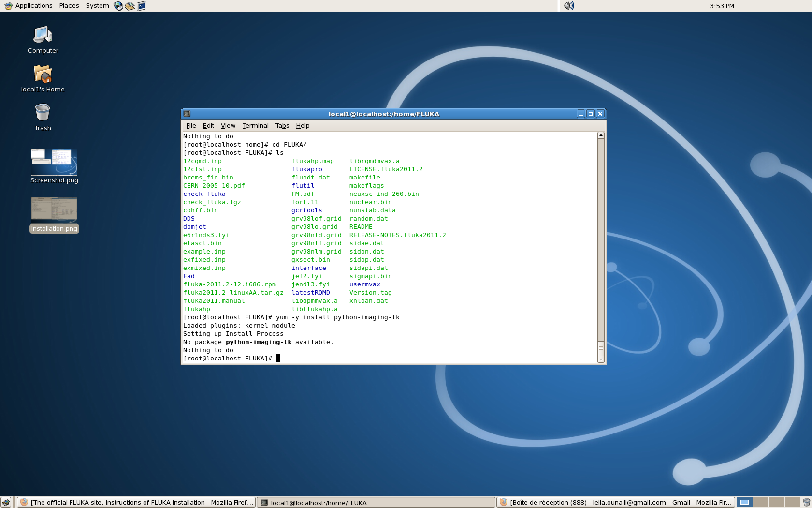This screenshot has height=508, width=812.
Task: Open the Places menu
Action: [69, 6]
